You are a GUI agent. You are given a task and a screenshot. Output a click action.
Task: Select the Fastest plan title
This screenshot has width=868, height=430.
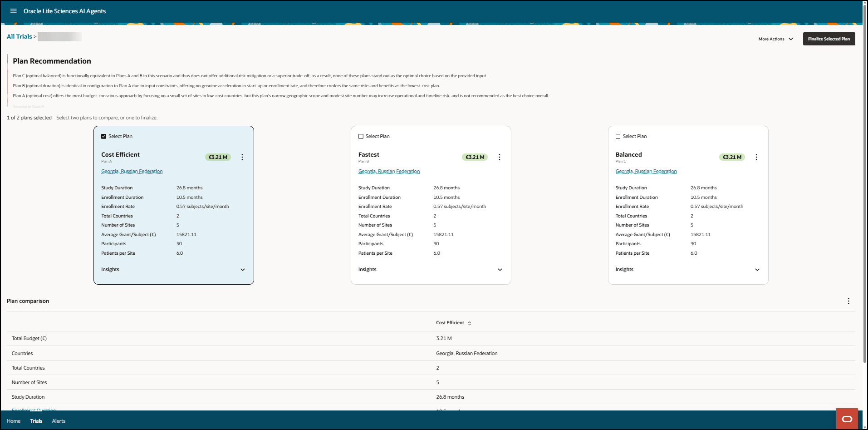tap(369, 154)
